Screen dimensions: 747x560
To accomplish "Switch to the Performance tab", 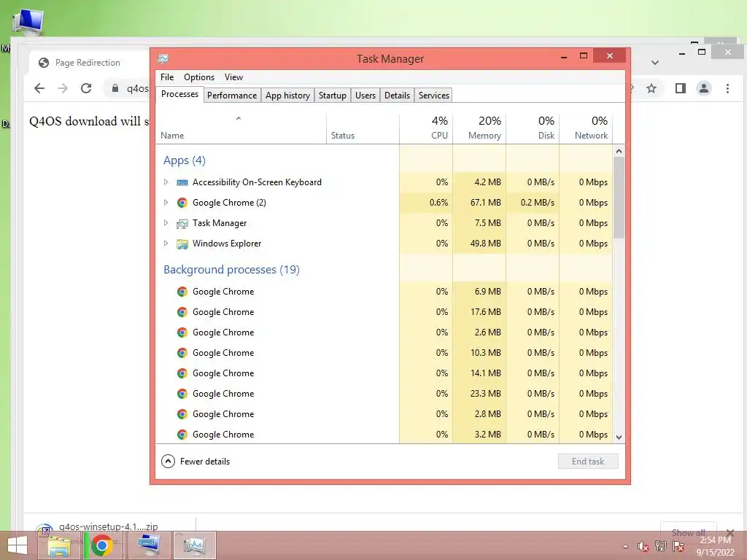I will point(232,96).
